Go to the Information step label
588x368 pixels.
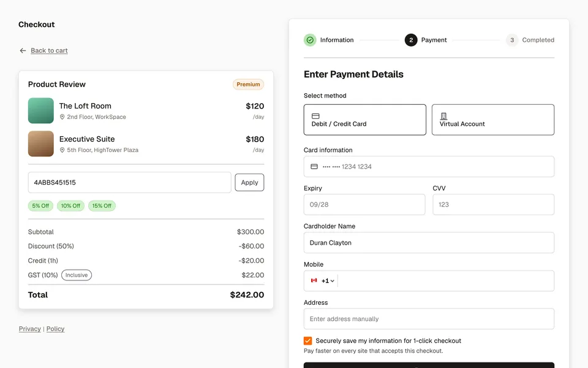pyautogui.click(x=337, y=40)
